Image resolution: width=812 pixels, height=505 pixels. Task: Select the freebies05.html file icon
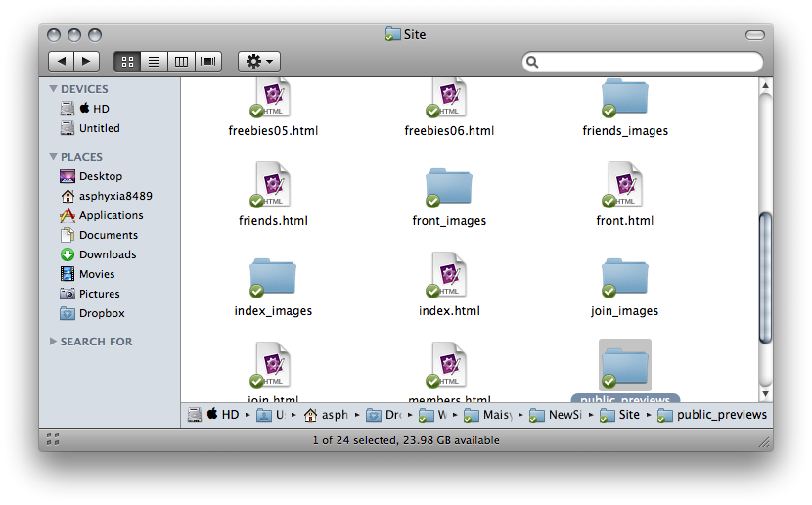[272, 97]
